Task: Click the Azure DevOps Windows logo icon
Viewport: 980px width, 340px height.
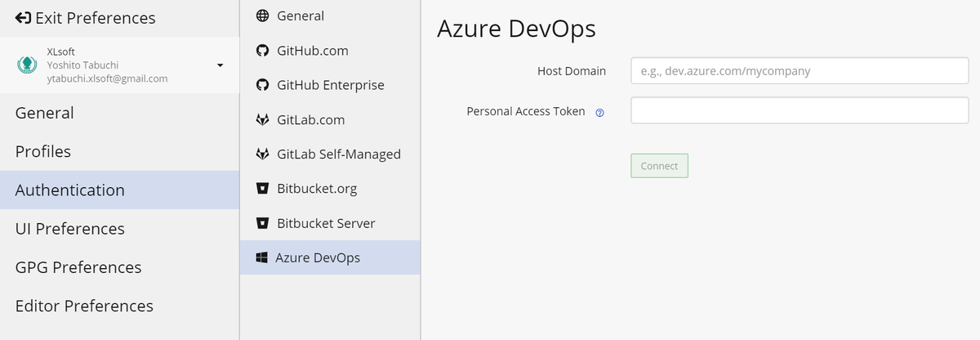Action: coord(262,258)
